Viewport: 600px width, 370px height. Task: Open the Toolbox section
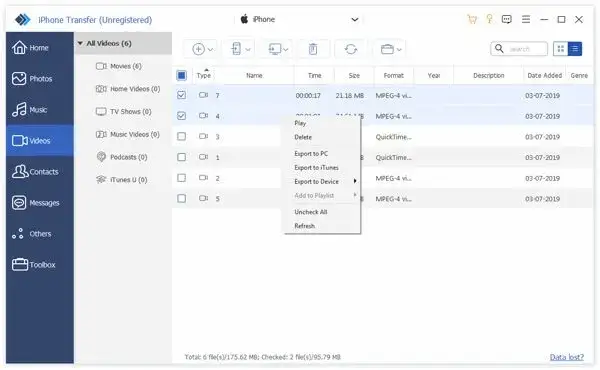[x=39, y=264]
